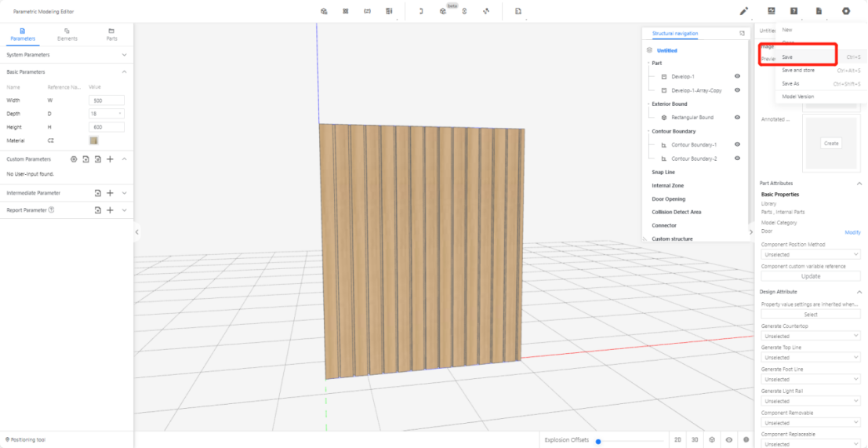
Task: Click the gear settings icon at top right
Action: (846, 11)
